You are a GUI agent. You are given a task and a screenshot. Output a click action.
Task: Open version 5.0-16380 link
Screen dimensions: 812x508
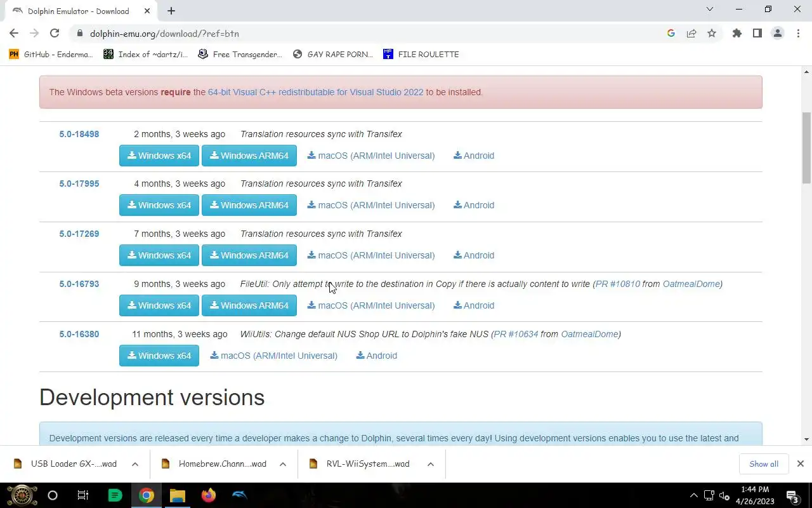point(79,334)
